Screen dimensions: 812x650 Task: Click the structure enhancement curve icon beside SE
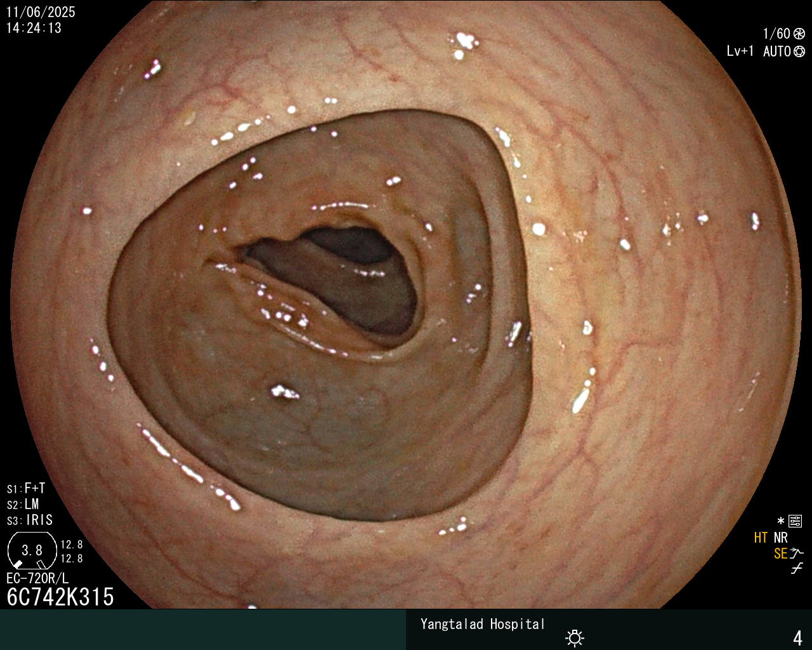coord(797,554)
